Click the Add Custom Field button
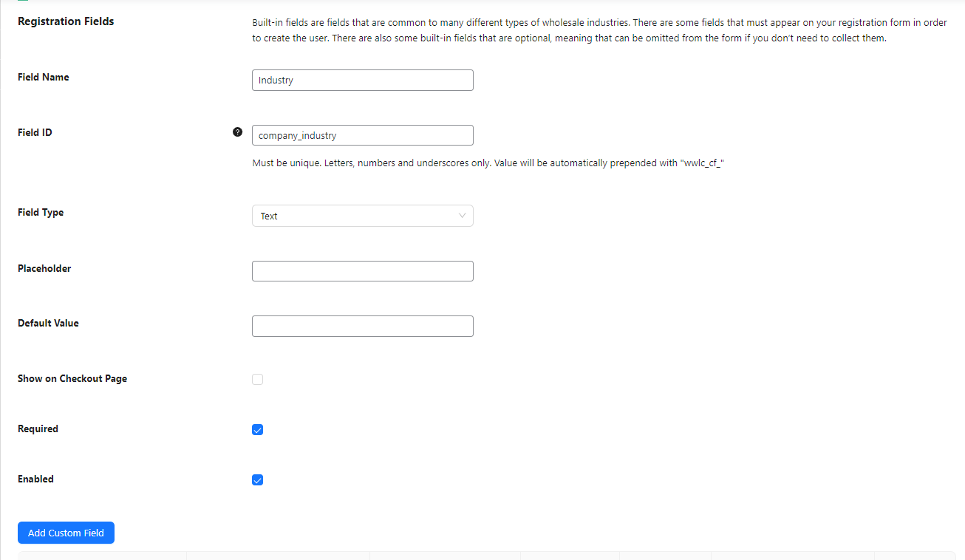Viewport: 965px width, 560px height. [x=66, y=533]
